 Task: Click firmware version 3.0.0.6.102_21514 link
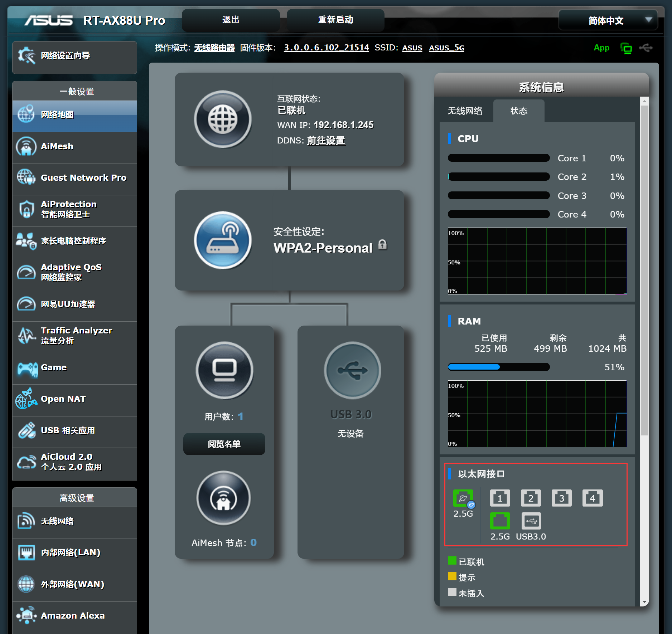tap(326, 48)
